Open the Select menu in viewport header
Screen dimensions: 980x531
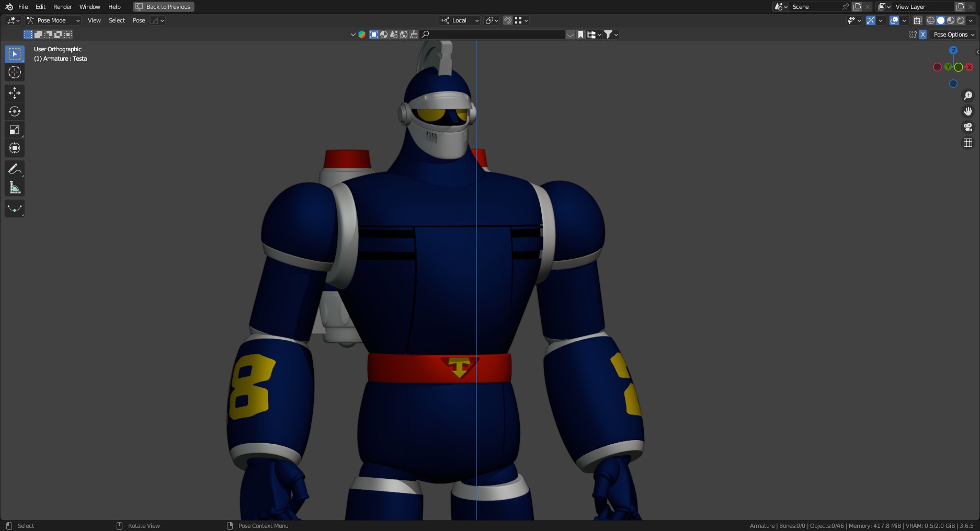point(117,20)
